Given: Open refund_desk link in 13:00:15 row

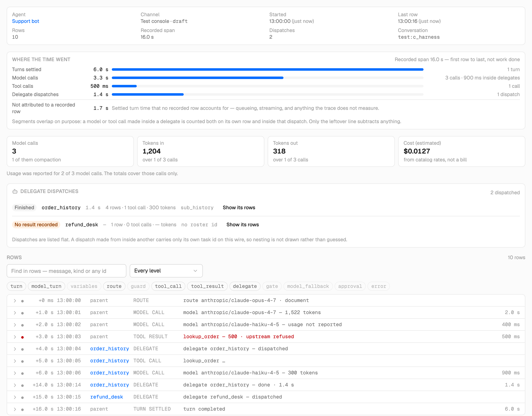Looking at the screenshot, I should coord(106,397).
